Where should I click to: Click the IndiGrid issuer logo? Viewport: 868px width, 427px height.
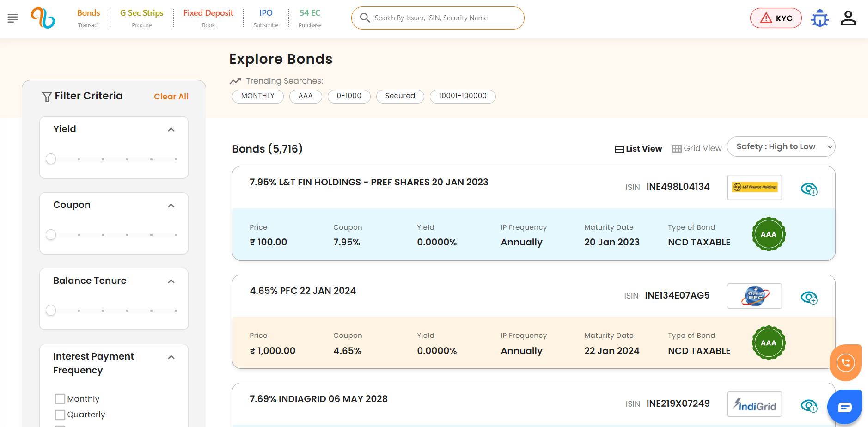[x=755, y=404]
